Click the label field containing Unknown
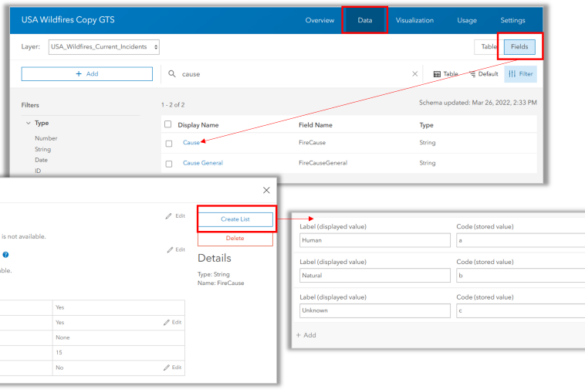The height and width of the screenshot is (390, 585). (375, 311)
